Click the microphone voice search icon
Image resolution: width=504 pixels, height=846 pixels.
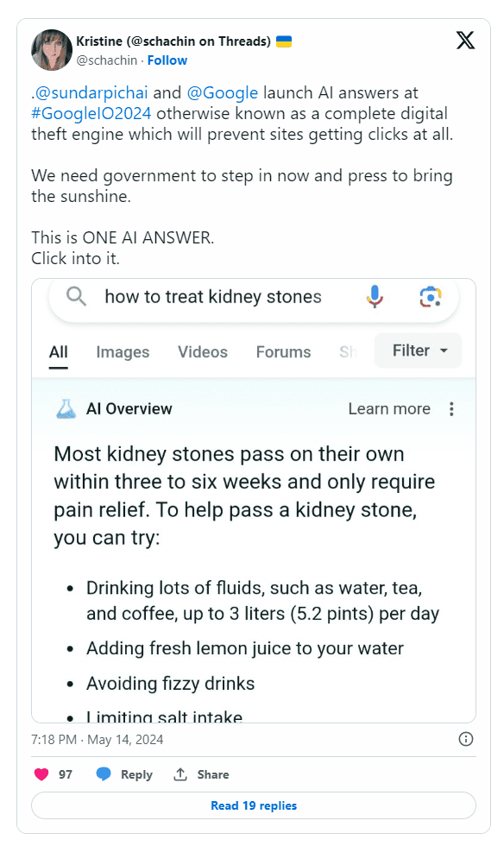pos(375,297)
